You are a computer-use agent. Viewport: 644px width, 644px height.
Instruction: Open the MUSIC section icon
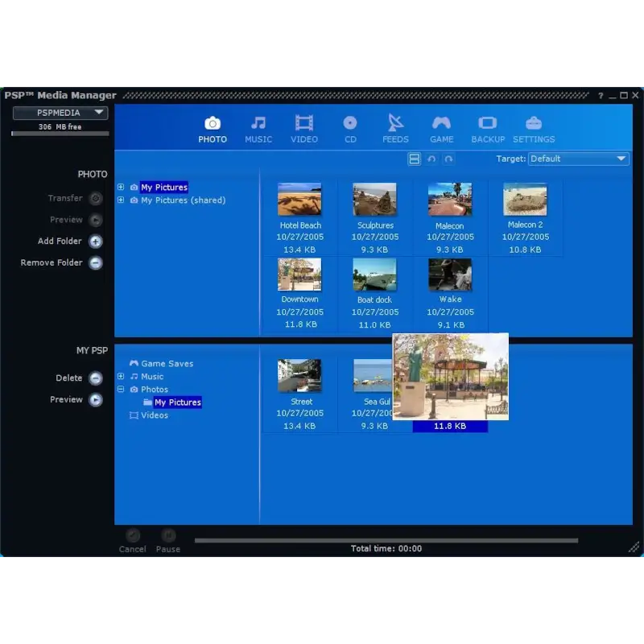258,124
